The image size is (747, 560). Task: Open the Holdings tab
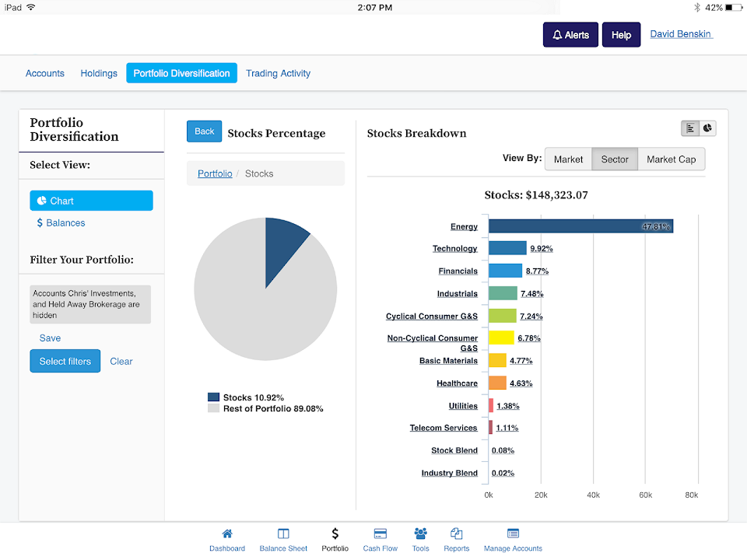tap(99, 73)
